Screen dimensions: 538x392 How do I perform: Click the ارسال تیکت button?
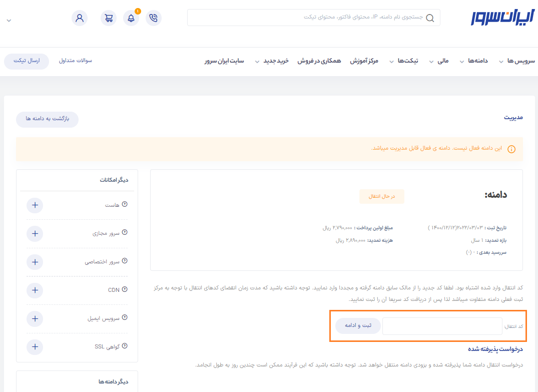click(27, 61)
